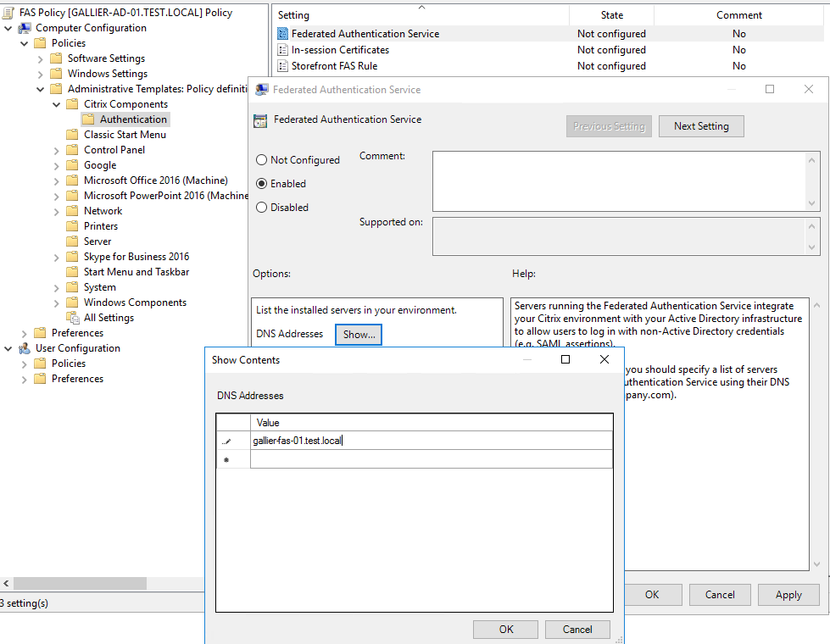Click the Windows Components folder icon
The height and width of the screenshot is (644, 830).
pyautogui.click(x=73, y=303)
